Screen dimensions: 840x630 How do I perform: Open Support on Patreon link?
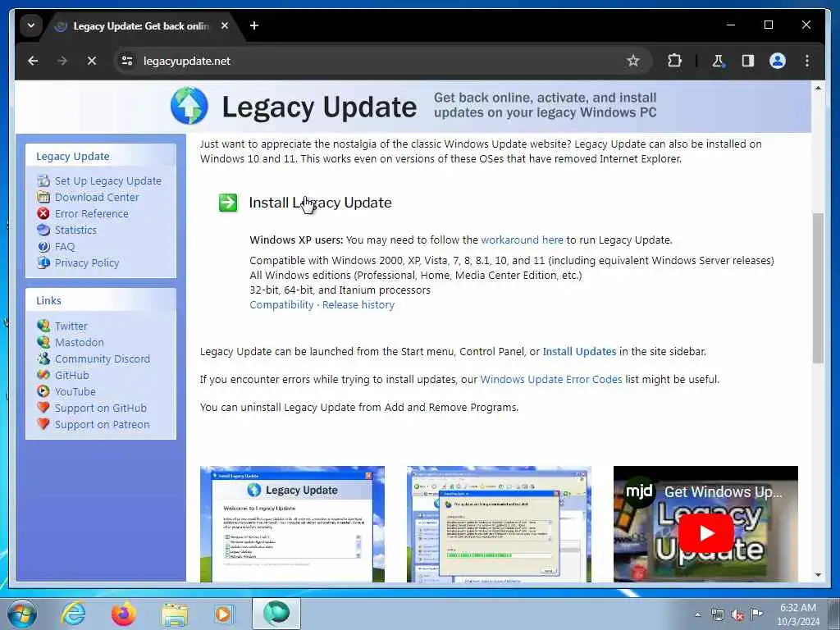click(102, 425)
